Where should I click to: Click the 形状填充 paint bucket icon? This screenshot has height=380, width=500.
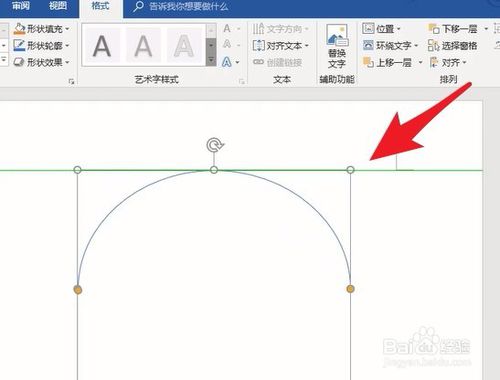coord(19,29)
